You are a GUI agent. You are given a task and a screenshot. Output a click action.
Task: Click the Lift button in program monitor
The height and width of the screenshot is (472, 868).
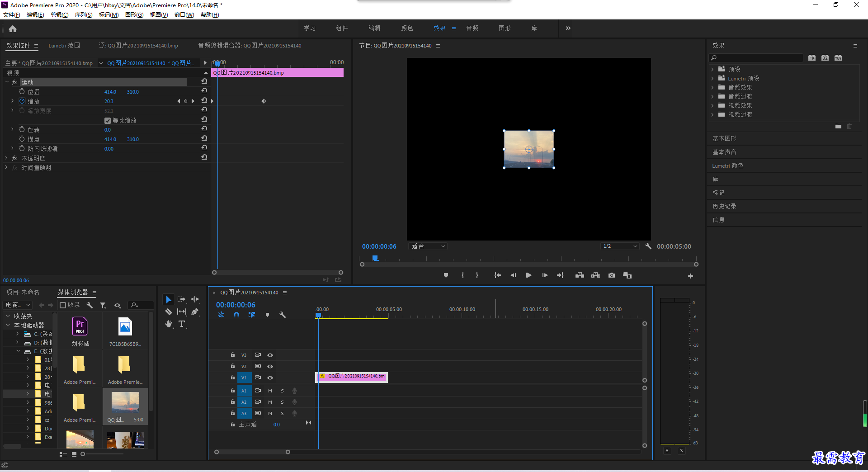(580, 275)
